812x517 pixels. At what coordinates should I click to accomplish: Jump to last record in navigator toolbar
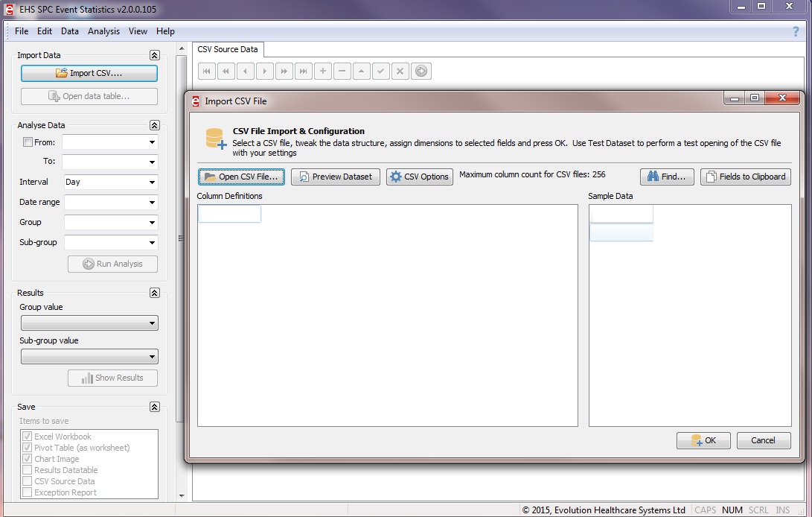coord(303,72)
